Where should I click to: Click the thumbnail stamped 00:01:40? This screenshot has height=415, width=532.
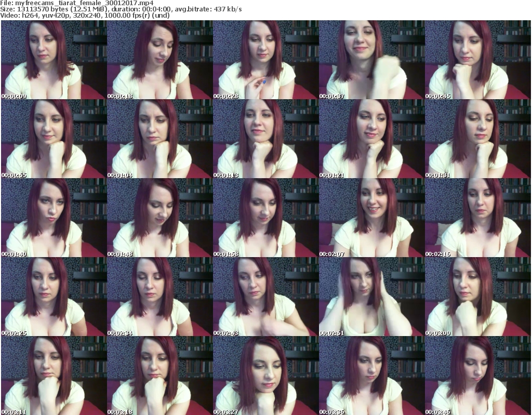pyautogui.click(x=54, y=218)
